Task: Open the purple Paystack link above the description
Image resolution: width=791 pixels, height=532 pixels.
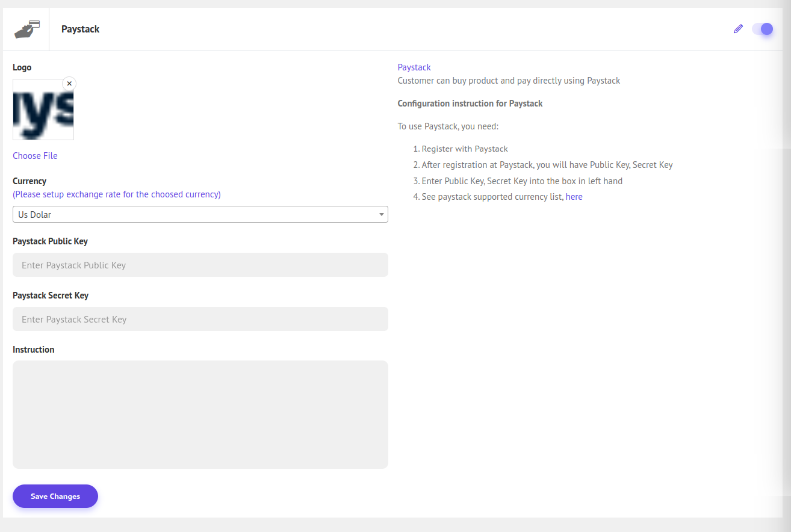Action: coord(414,67)
